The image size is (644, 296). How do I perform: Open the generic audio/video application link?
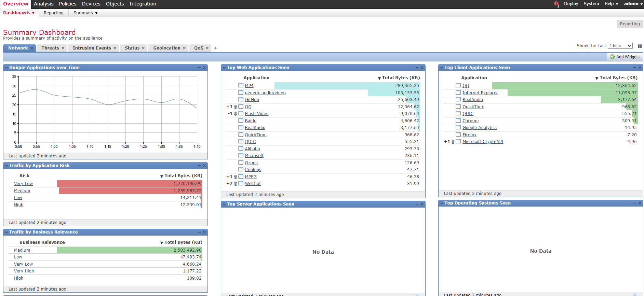click(265, 93)
